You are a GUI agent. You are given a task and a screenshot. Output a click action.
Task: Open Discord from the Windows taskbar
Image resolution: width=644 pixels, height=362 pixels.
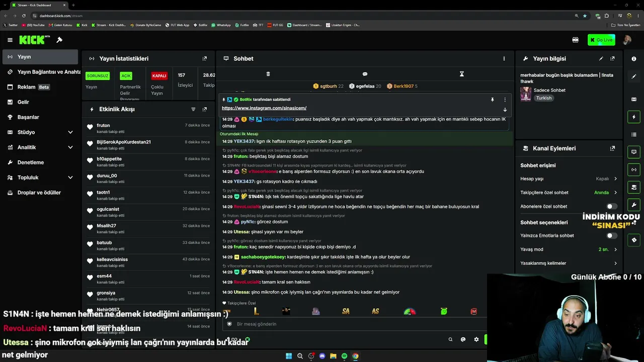(x=322, y=356)
